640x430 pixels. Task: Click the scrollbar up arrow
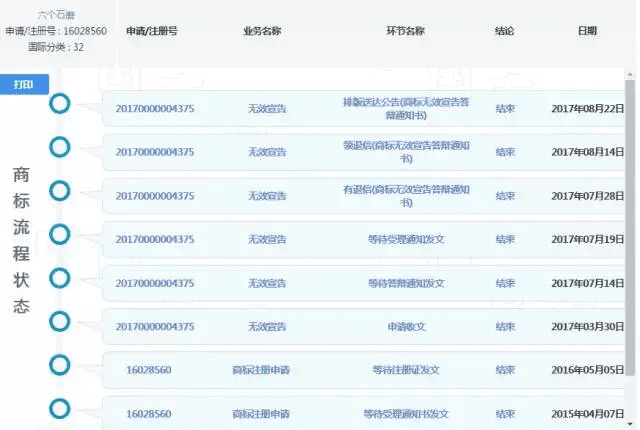coord(630,75)
